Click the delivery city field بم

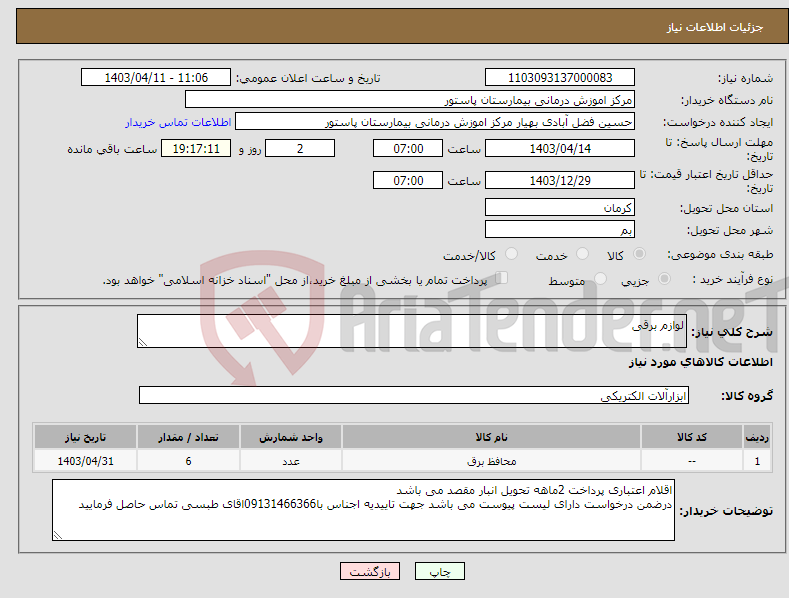(560, 230)
